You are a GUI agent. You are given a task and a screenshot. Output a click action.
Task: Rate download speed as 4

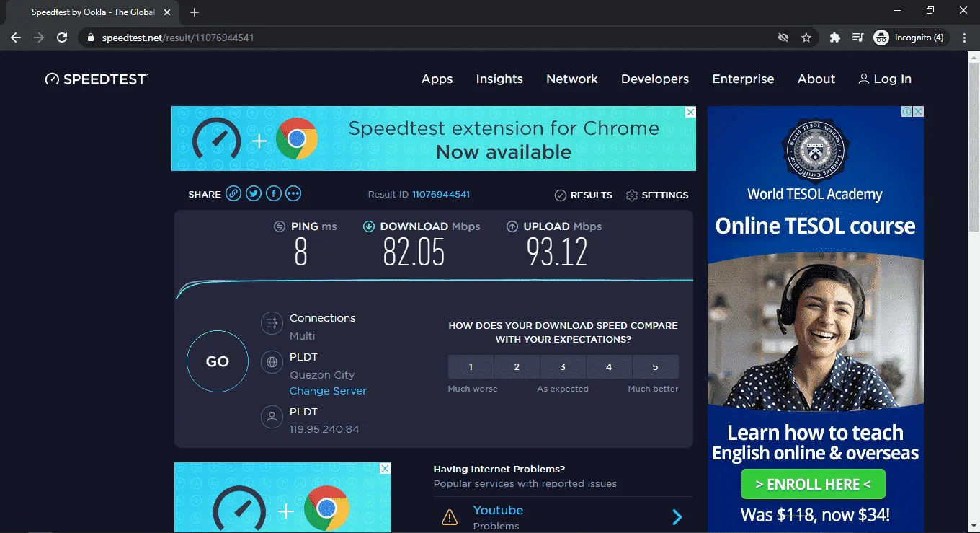[609, 367]
